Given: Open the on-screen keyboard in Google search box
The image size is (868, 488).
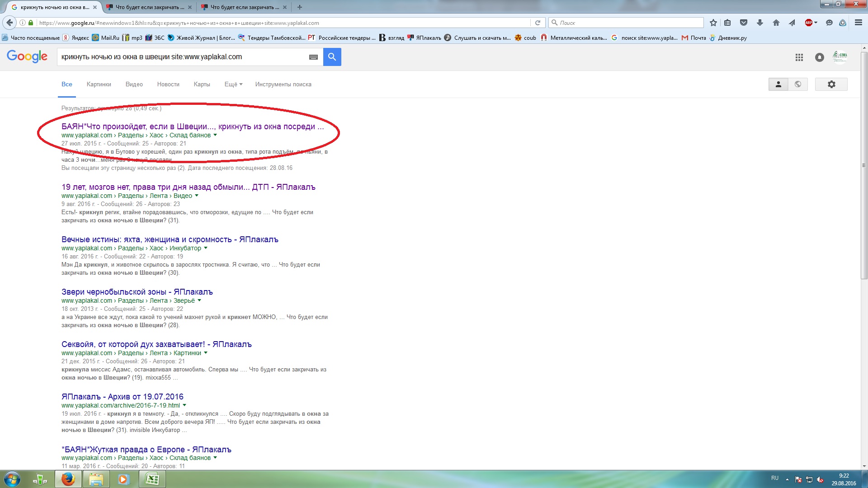Looking at the screenshot, I should [313, 57].
